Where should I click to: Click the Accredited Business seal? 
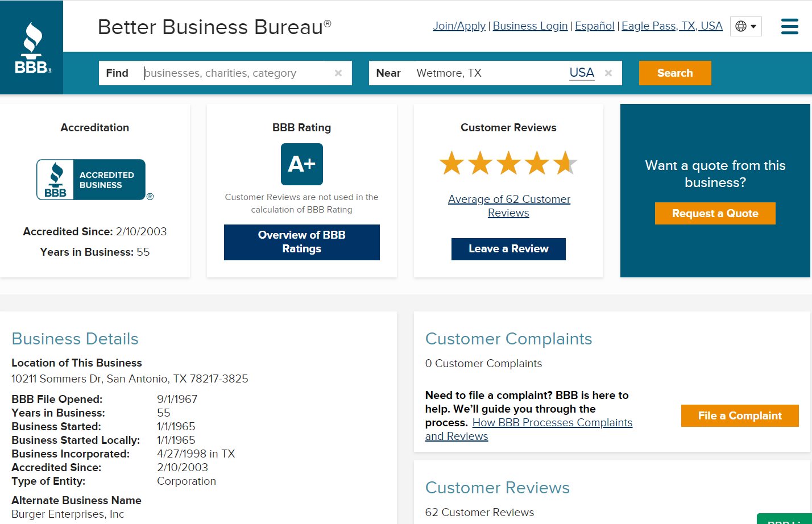[x=91, y=180]
